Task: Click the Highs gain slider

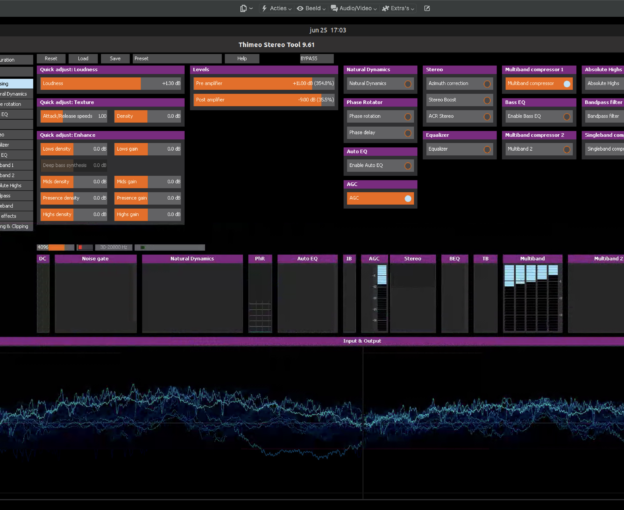Action: pos(148,214)
